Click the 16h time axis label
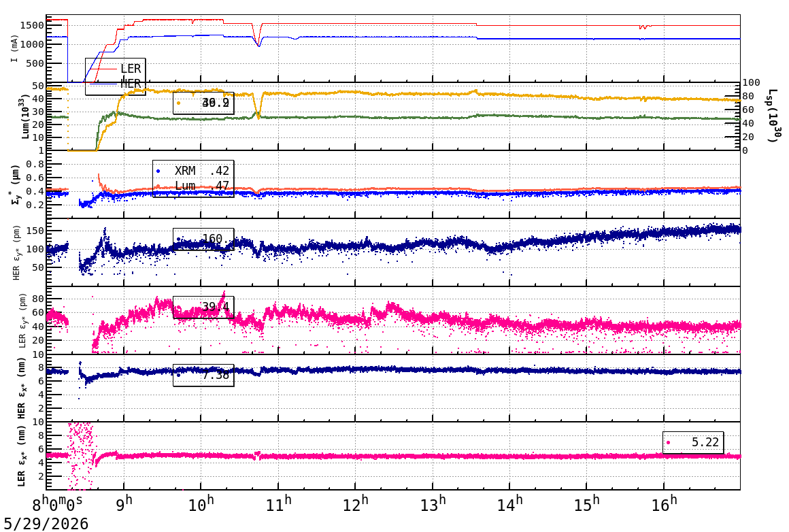The width and height of the screenshot is (789, 532). (664, 504)
